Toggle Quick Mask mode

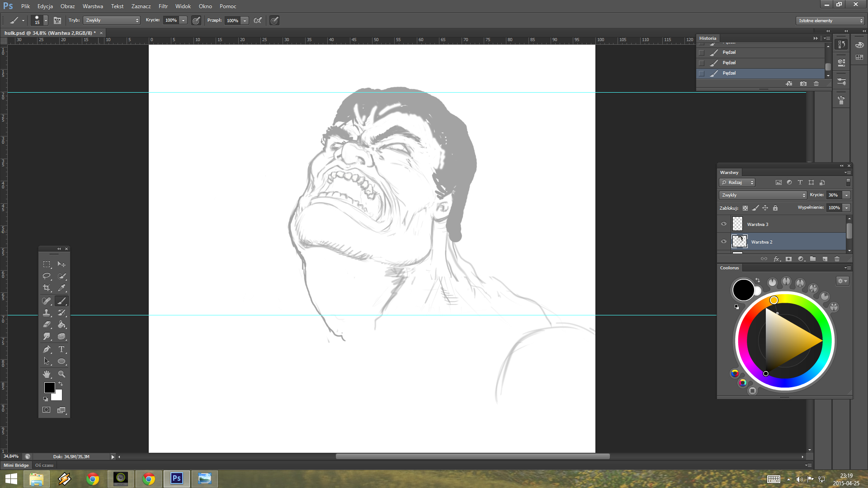(47, 410)
